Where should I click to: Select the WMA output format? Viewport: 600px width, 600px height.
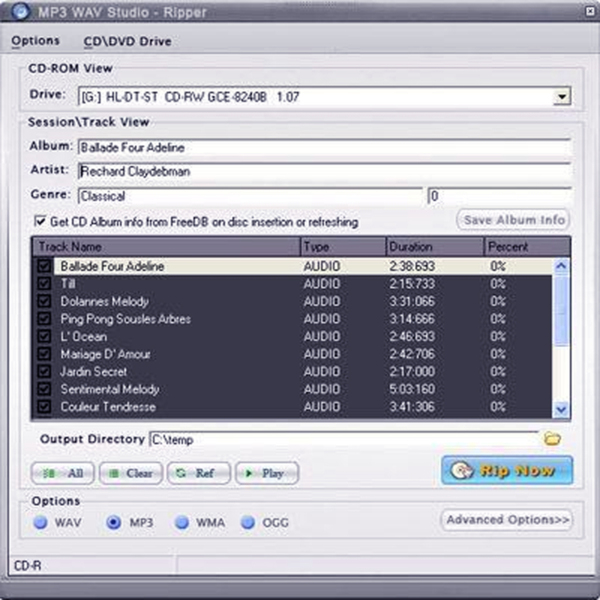coord(182,522)
